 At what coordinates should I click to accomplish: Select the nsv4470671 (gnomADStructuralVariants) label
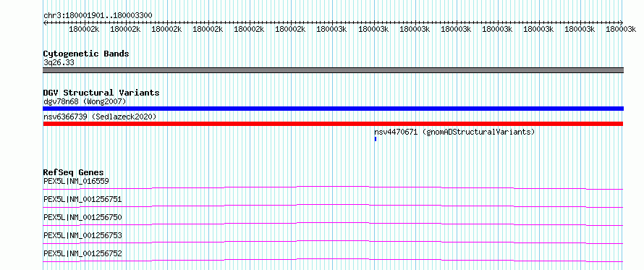pos(454,132)
